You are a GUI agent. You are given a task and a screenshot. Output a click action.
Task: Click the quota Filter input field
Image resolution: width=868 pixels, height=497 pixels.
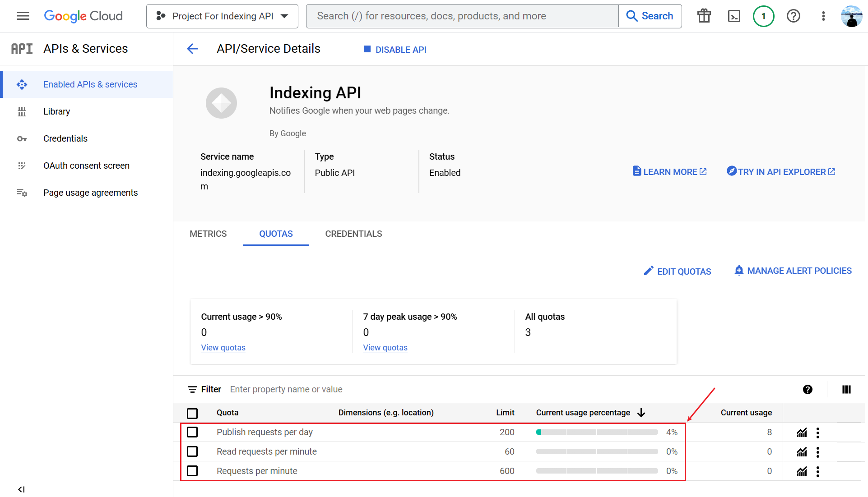(286, 389)
